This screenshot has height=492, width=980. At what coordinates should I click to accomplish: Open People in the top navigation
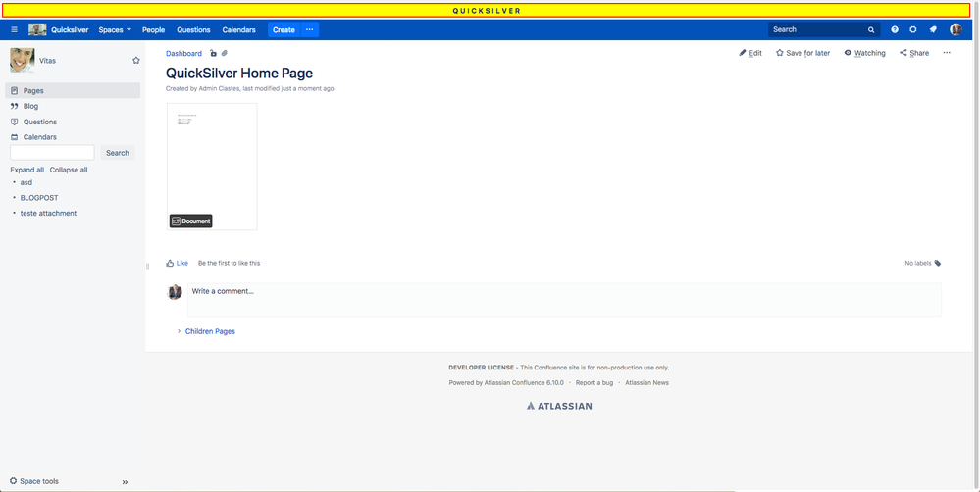pos(153,30)
